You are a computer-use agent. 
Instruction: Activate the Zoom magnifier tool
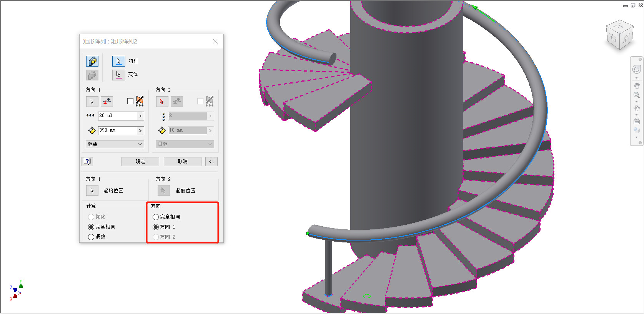tap(637, 95)
